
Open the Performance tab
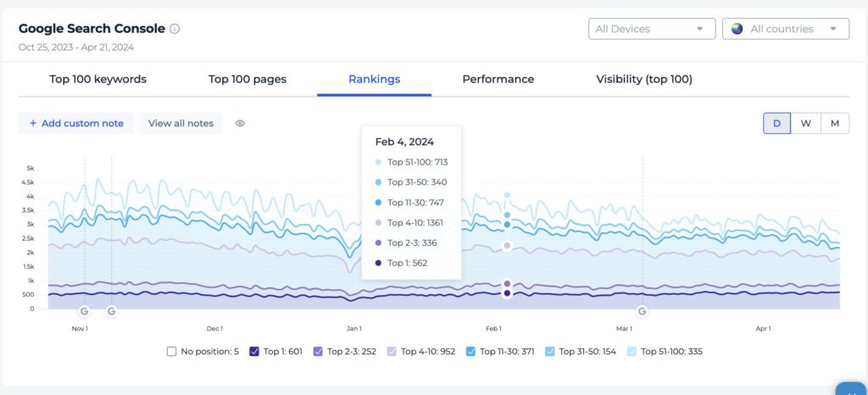[498, 79]
